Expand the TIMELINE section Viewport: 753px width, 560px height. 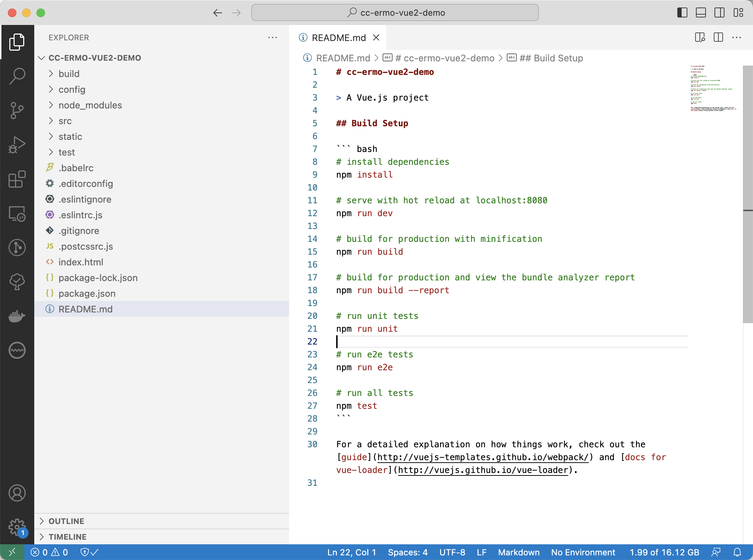162,537
